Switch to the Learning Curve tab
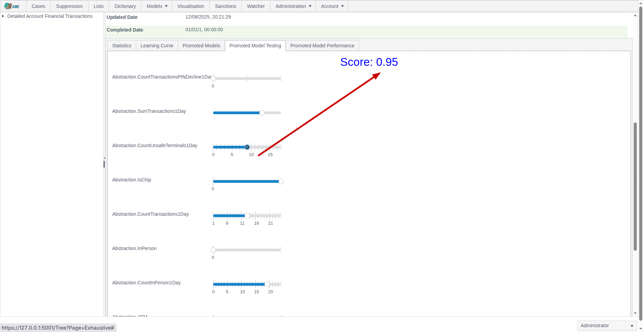The image size is (644, 332). 157,46
